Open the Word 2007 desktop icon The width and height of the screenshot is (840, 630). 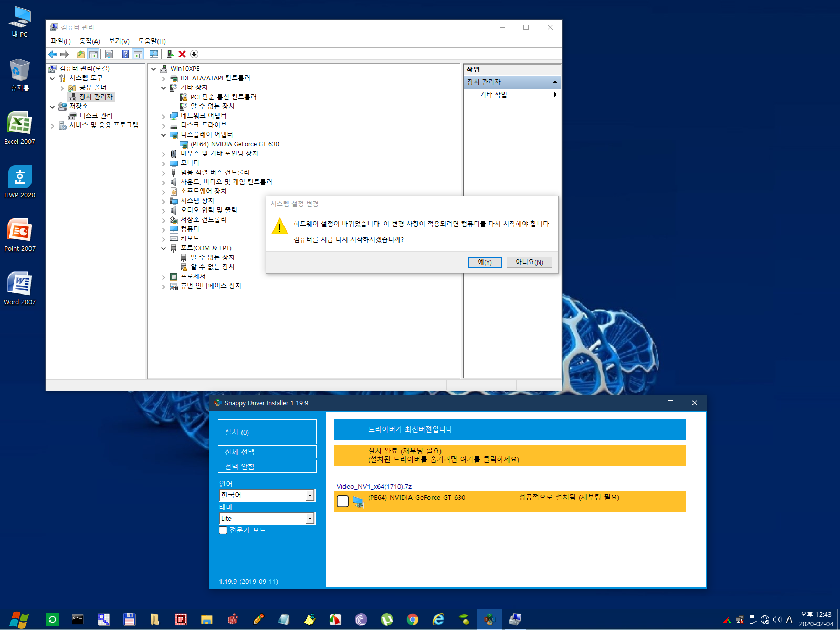tap(19, 289)
